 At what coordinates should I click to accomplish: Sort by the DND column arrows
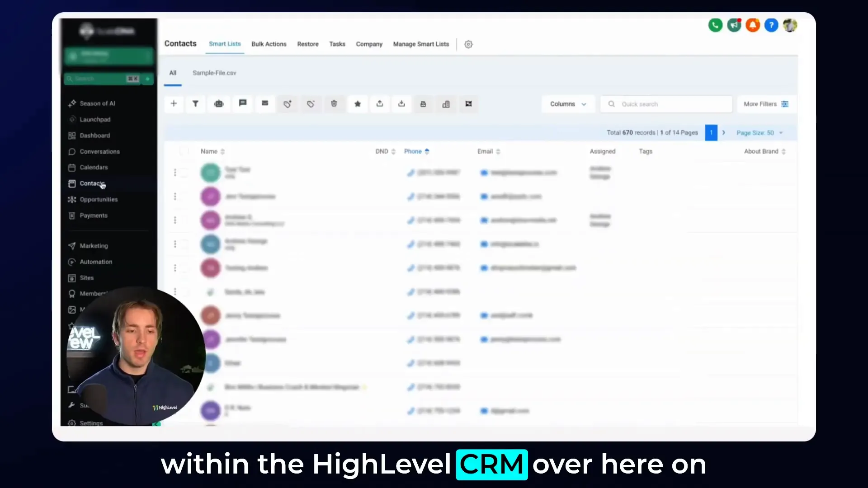pyautogui.click(x=393, y=151)
